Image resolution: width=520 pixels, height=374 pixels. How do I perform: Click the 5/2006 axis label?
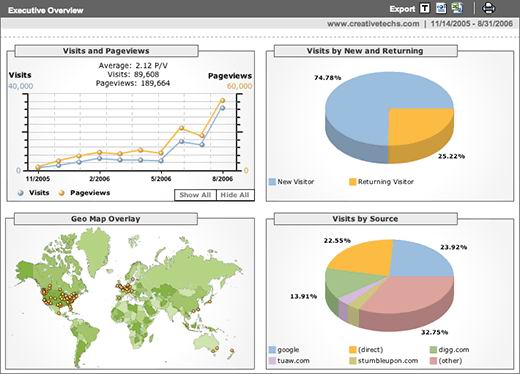(x=161, y=179)
